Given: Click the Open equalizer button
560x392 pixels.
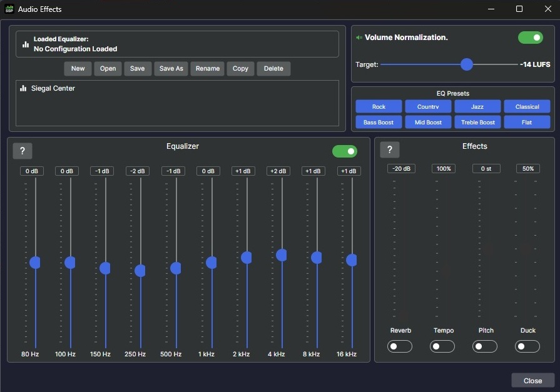Looking at the screenshot, I should pos(108,69).
